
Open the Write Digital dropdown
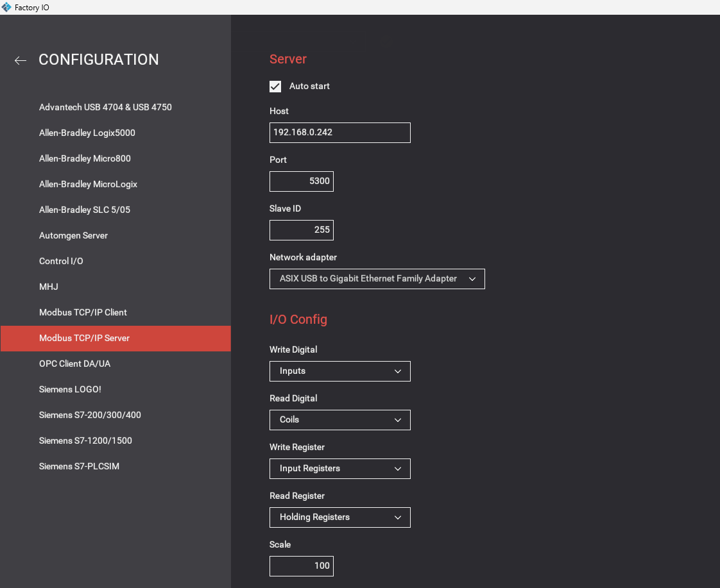(340, 371)
